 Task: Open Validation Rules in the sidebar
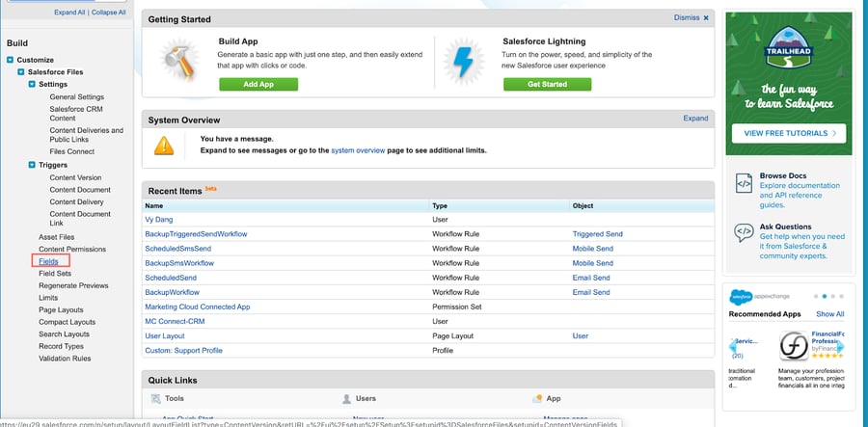pos(65,359)
